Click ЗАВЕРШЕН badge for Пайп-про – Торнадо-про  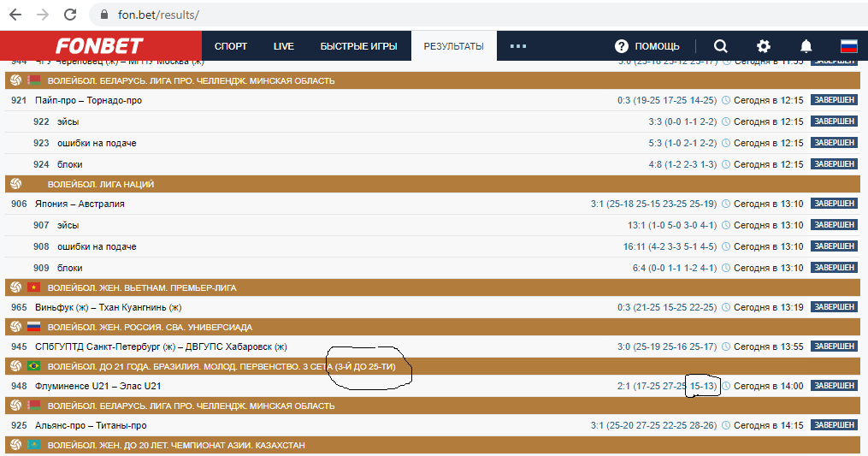(833, 100)
